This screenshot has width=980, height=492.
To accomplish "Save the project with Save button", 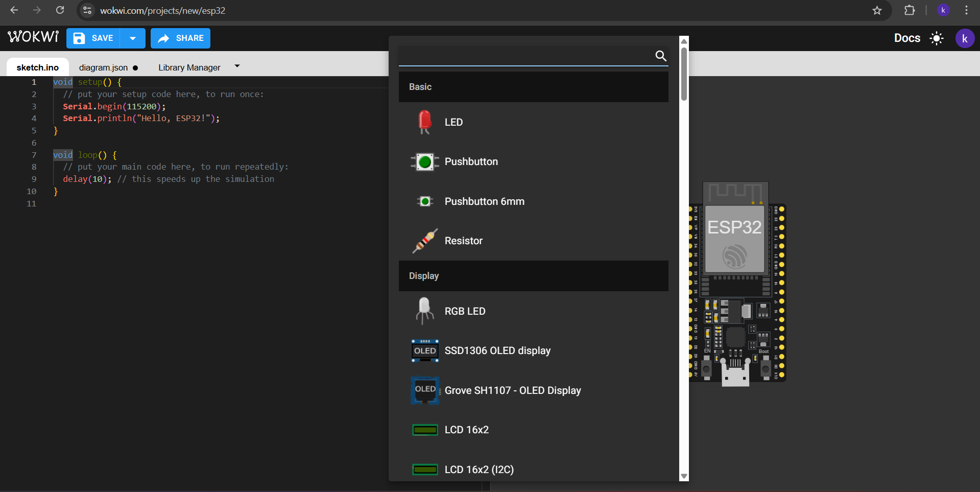I will [93, 38].
